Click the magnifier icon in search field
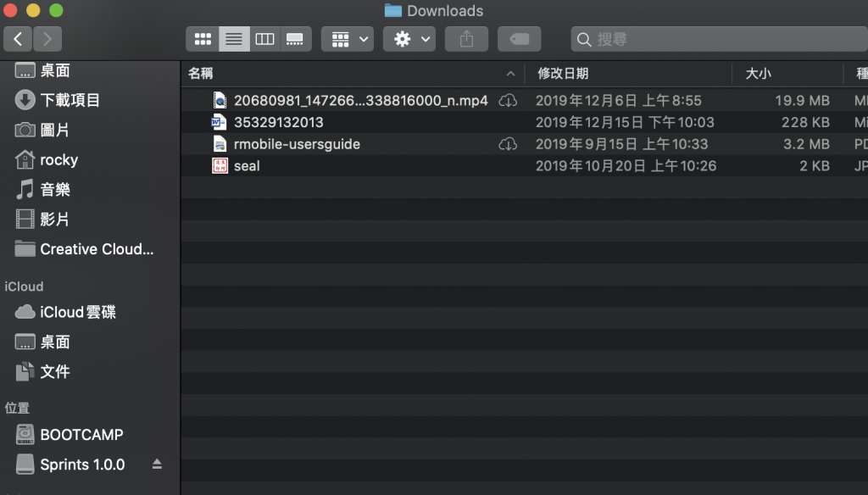The height and width of the screenshot is (495, 868). click(583, 39)
